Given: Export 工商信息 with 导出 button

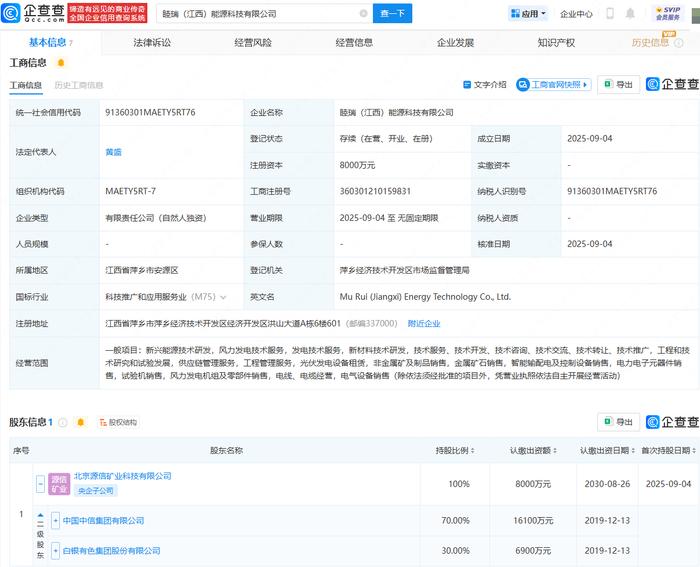Looking at the screenshot, I should pyautogui.click(x=618, y=84).
